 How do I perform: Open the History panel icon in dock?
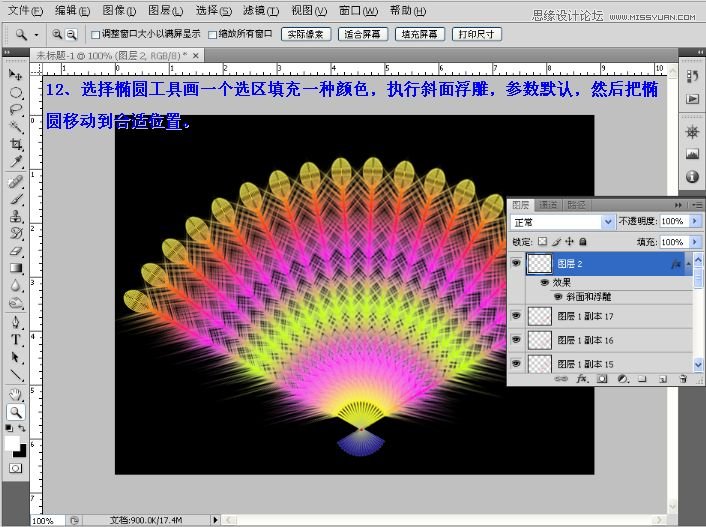pos(692,77)
